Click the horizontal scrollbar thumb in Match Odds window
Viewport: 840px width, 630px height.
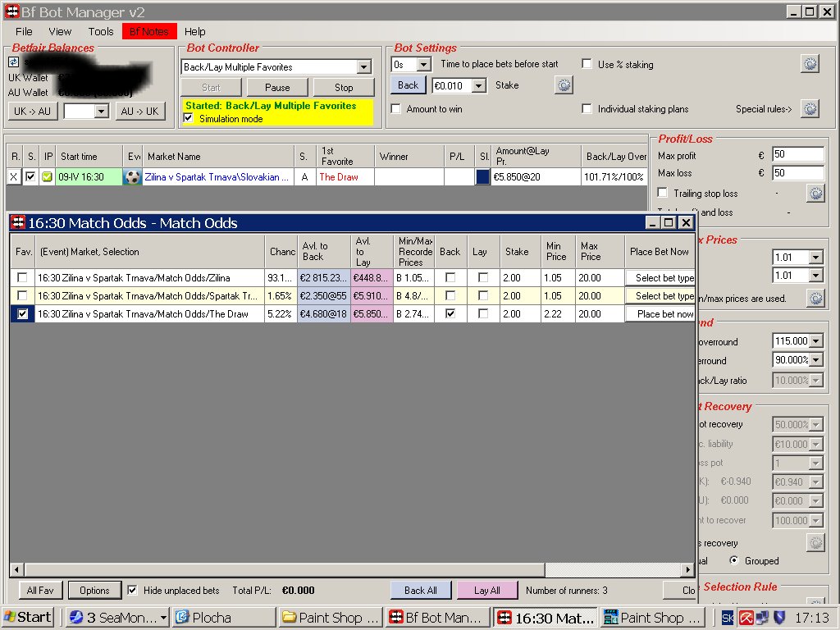click(x=285, y=569)
